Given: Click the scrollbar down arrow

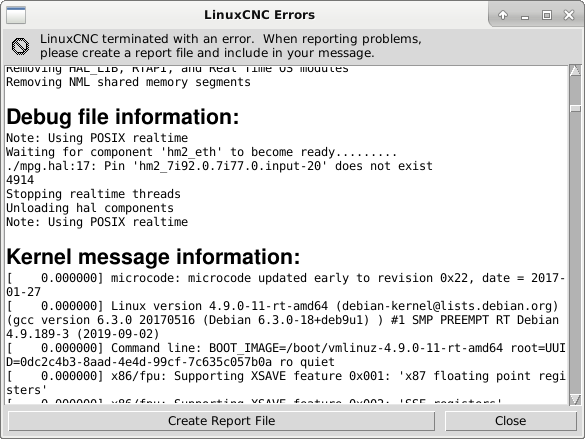Looking at the screenshot, I should click(575, 399).
